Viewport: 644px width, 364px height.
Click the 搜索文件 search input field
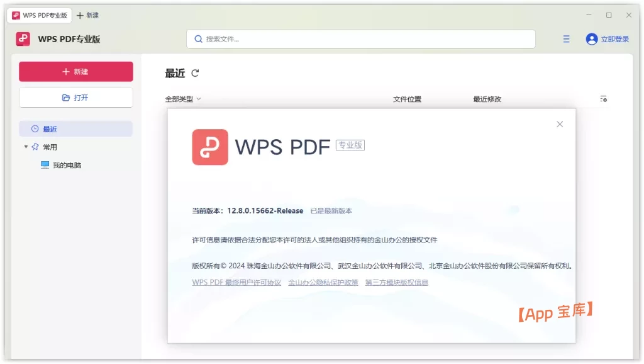click(362, 38)
